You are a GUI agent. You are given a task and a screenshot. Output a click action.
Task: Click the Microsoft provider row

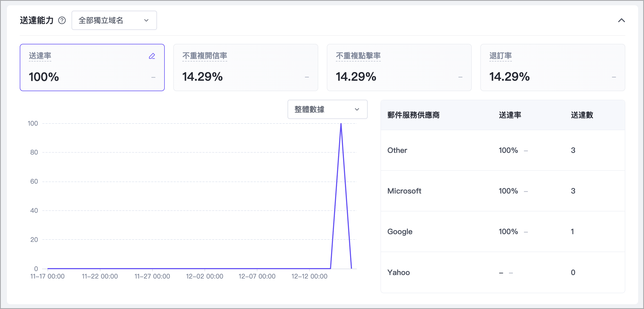coord(502,191)
